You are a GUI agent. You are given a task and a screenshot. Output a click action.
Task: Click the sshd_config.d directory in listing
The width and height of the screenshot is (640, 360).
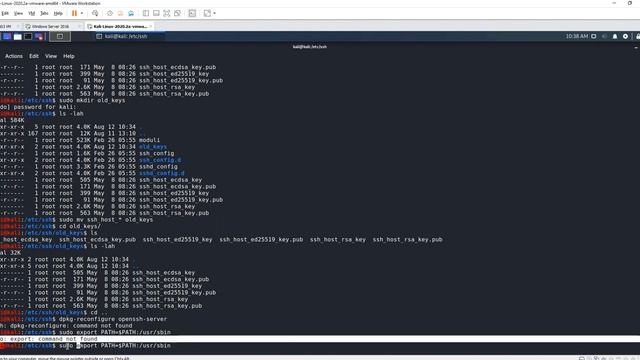click(162, 173)
